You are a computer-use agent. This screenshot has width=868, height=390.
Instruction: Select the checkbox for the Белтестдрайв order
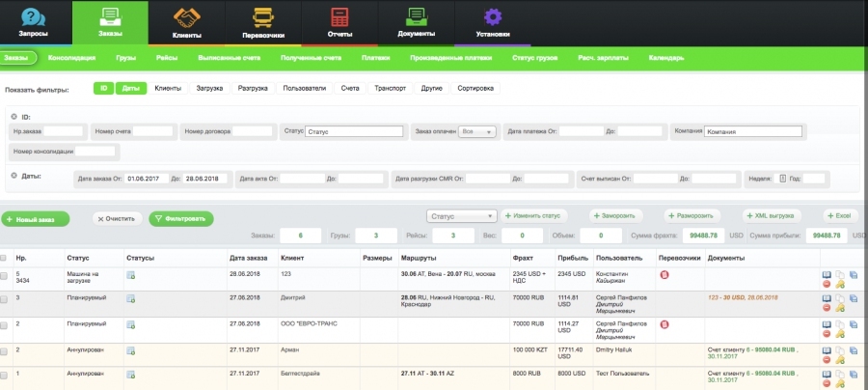click(5, 374)
